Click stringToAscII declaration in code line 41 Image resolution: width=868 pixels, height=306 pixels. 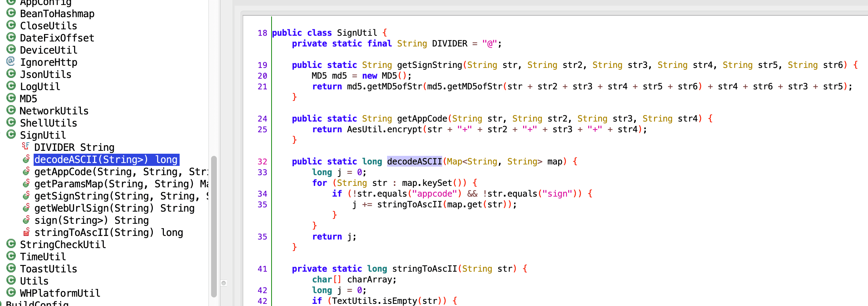click(x=425, y=269)
